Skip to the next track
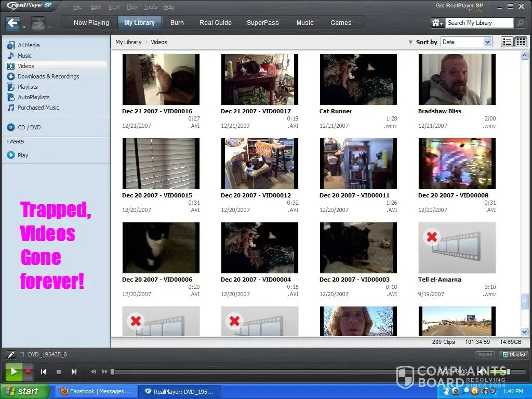This screenshot has height=399, width=532. (74, 372)
